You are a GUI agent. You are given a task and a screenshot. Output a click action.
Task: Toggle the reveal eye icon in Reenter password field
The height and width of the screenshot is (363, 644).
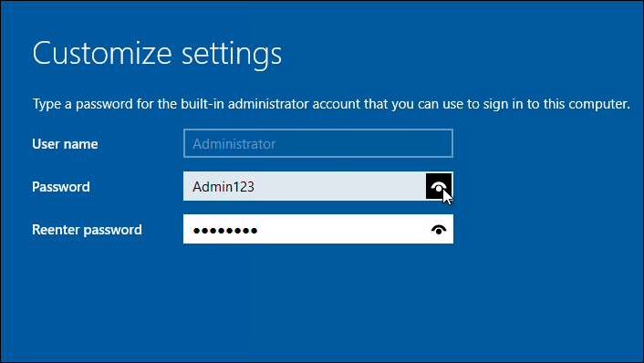pos(439,230)
